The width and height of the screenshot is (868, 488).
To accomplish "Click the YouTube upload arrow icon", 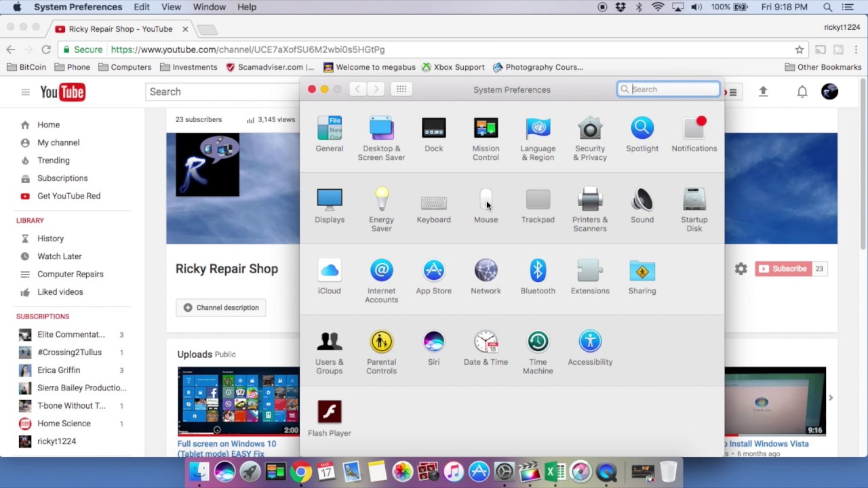I will pos(763,91).
